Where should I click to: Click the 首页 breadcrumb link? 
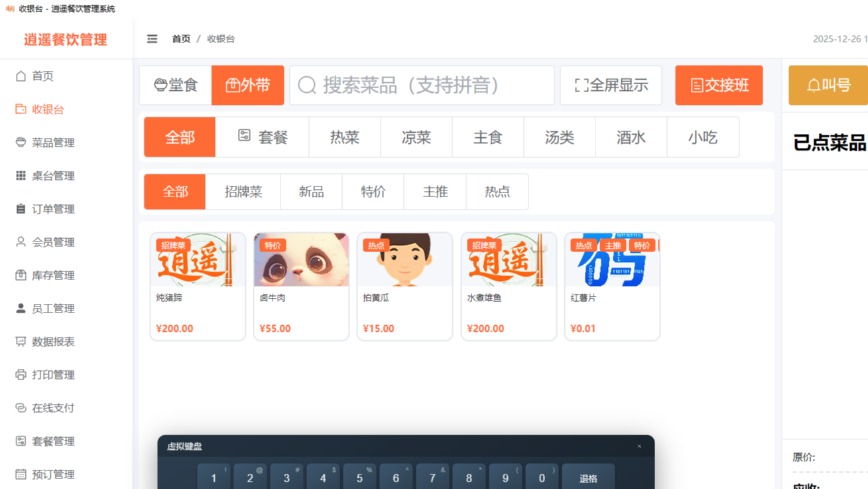click(x=181, y=38)
